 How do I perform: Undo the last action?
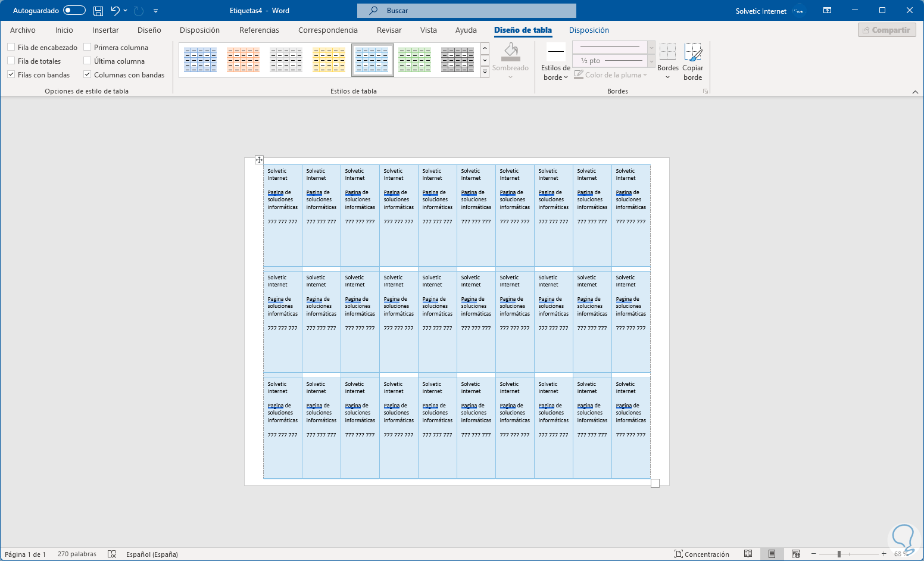[x=115, y=11]
